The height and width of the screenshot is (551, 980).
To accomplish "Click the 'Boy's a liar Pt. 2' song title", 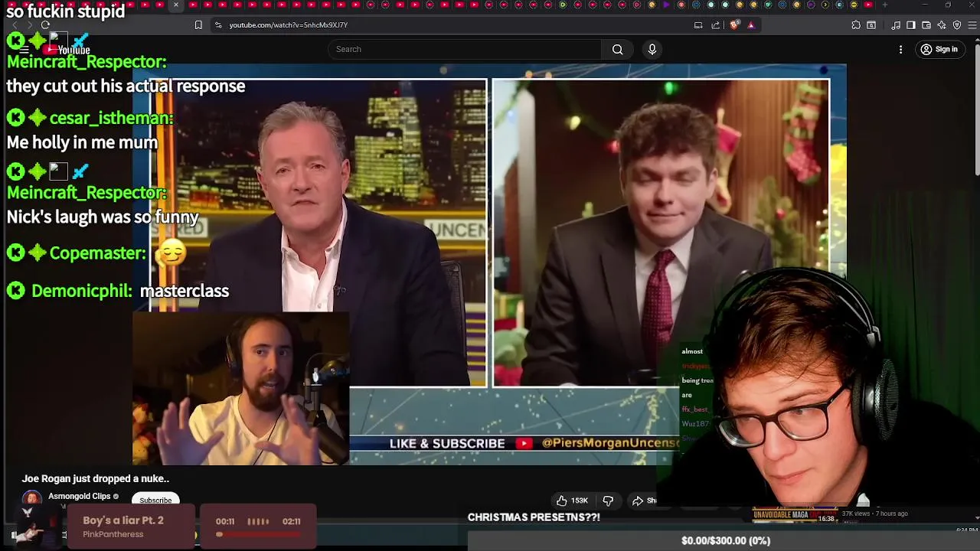I will [x=123, y=520].
